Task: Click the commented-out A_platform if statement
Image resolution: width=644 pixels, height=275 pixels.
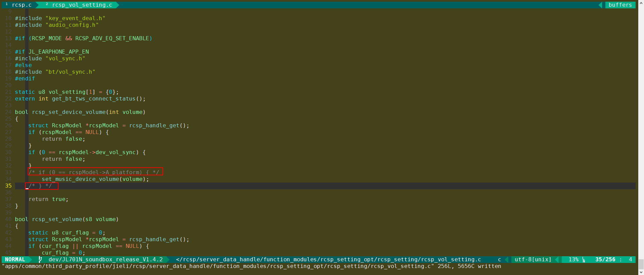Action: [x=94, y=172]
